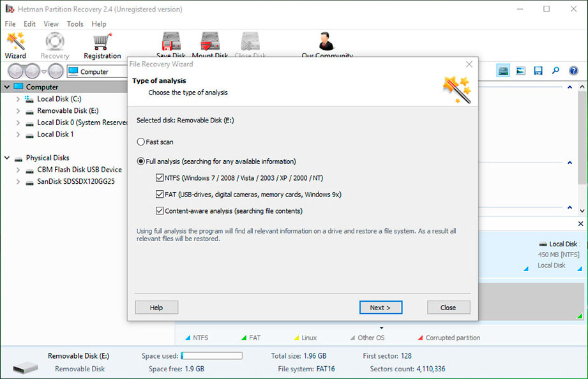Screen dimensions: 588x379
Task: Open help via the question mark icon
Action: pos(573,70)
